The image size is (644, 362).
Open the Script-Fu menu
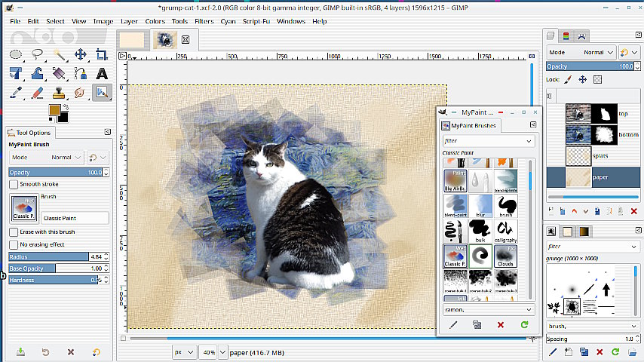(x=256, y=21)
